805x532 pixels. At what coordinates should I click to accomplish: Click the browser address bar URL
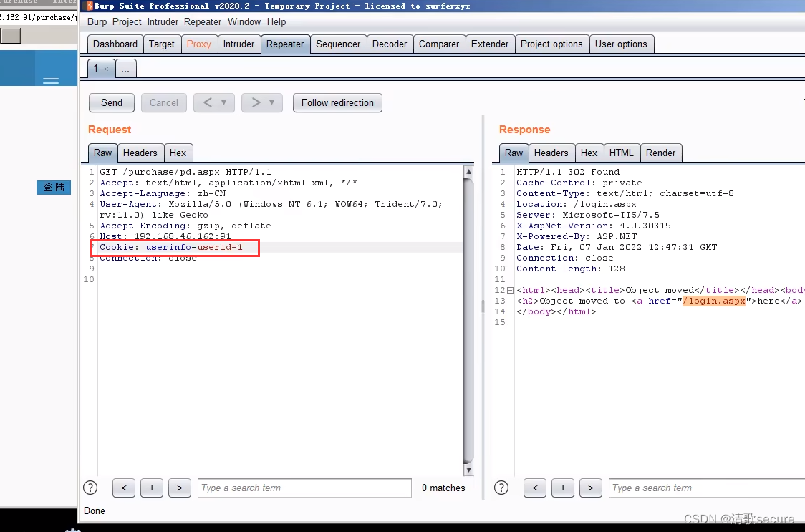tap(39, 17)
